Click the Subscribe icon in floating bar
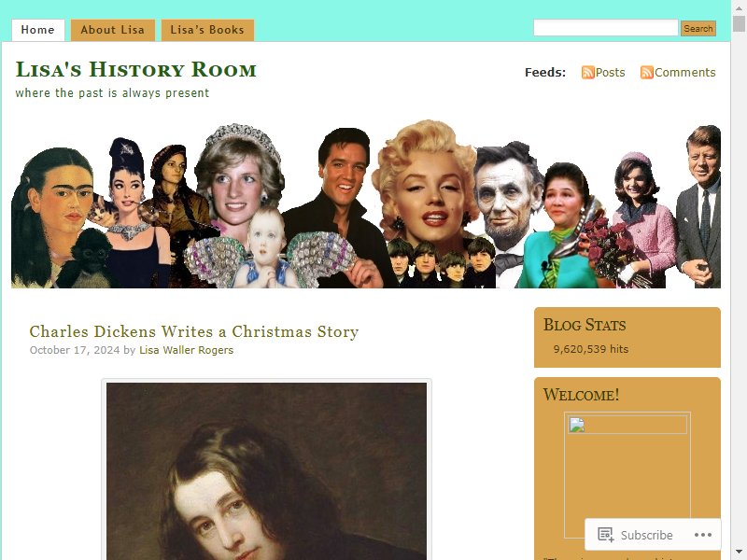This screenshot has width=747, height=560. [x=606, y=534]
